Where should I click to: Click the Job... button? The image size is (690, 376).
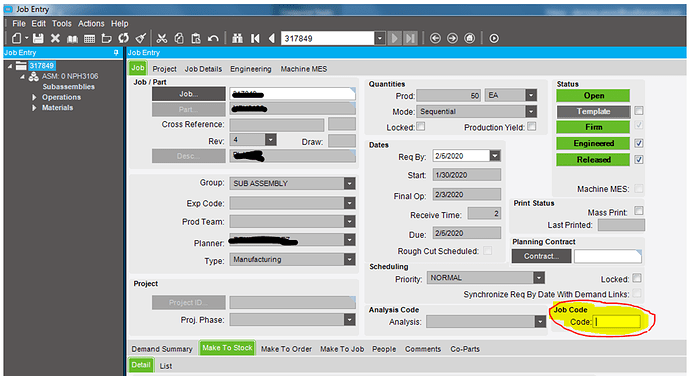click(189, 94)
